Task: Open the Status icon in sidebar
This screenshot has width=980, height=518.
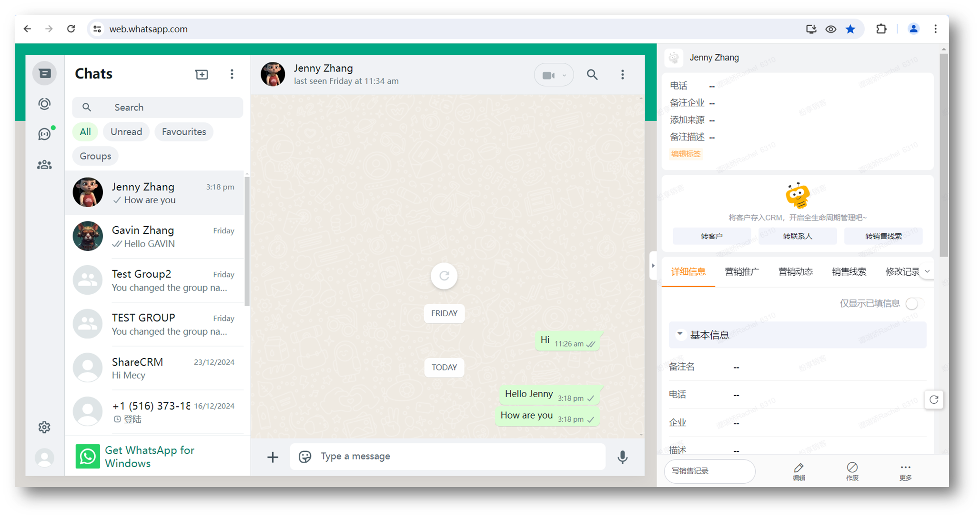Action: tap(44, 104)
